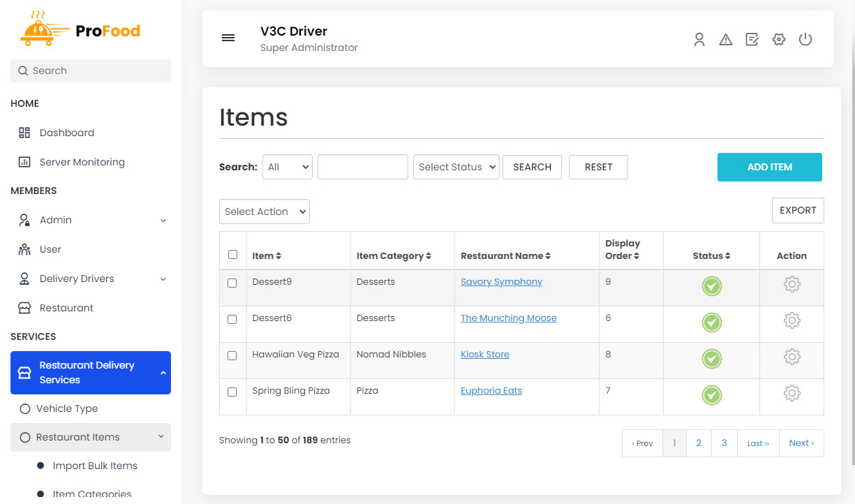Click the ADD ITEM button
Image resolution: width=855 pixels, height=504 pixels.
[x=769, y=168]
